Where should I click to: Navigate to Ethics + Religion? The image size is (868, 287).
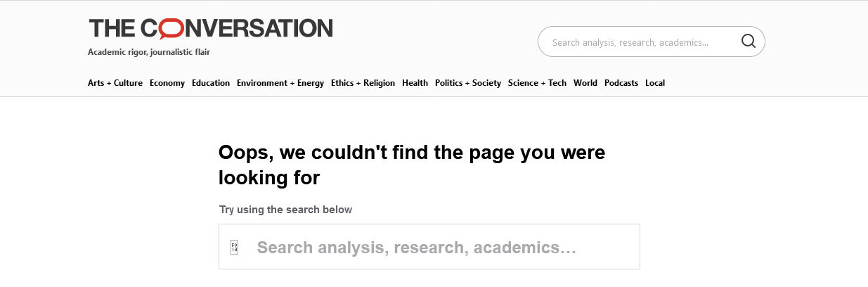[x=363, y=83]
